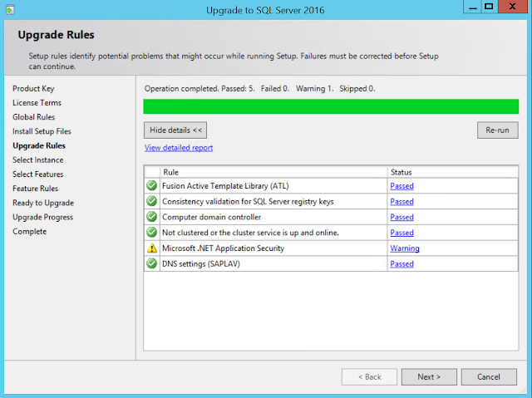Viewport: 532px width, 398px height.
Task: Select the Feature Rules step
Action: point(35,189)
